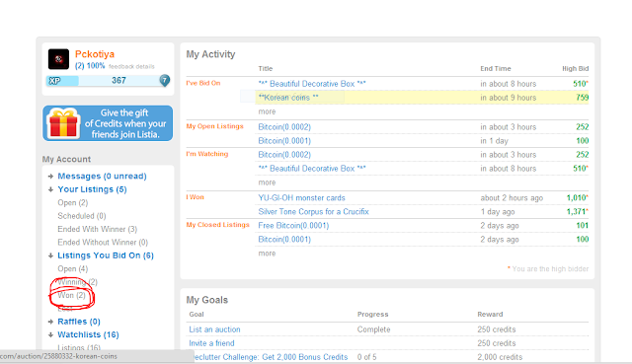Click the High Bid column header
632x364 pixels.
[576, 68]
